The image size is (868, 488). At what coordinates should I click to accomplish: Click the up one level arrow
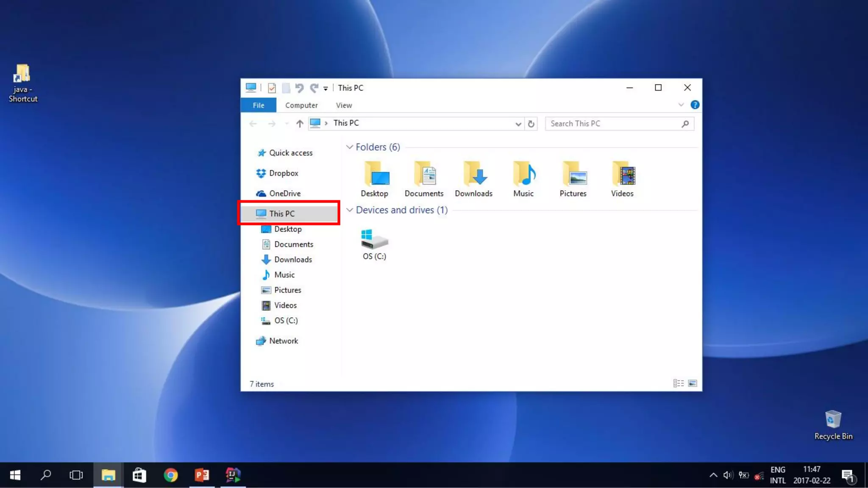(300, 124)
